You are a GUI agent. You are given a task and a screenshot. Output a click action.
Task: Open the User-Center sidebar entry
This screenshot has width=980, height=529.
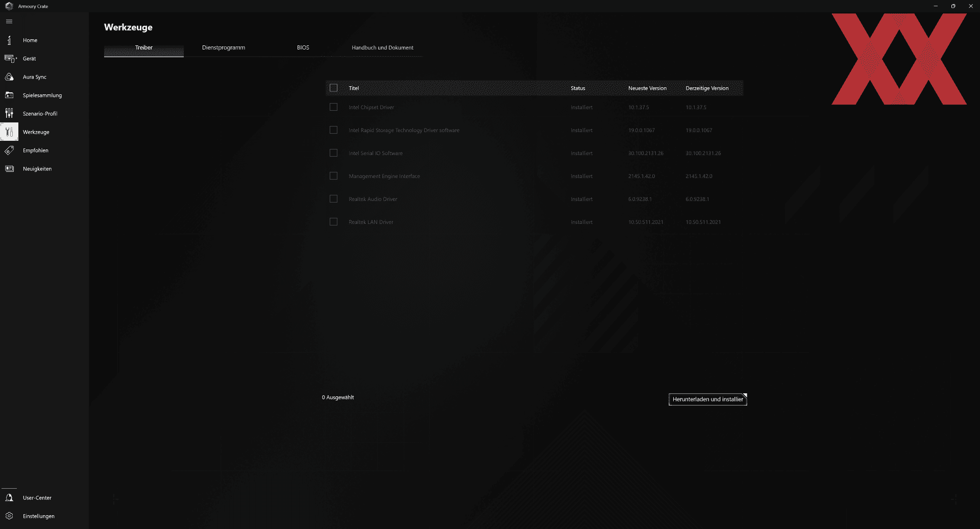click(37, 498)
